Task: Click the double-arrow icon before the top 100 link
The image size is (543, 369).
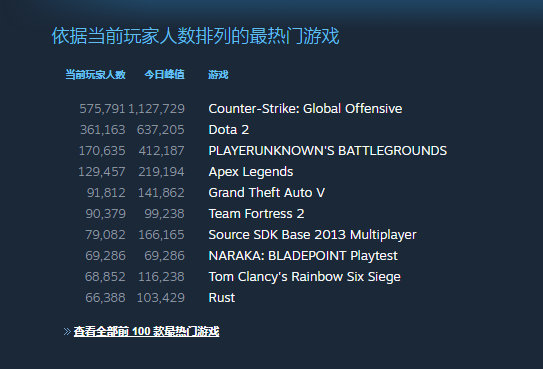Action: (x=67, y=332)
